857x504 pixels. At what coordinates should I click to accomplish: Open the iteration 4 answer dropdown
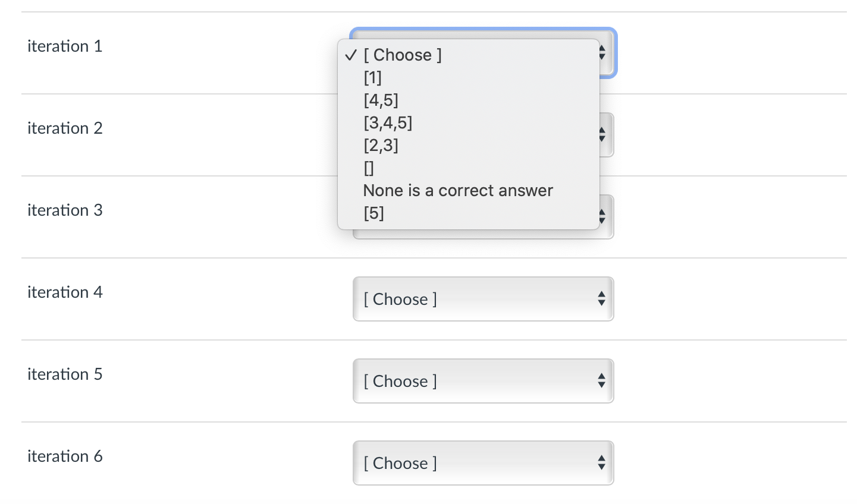(x=483, y=299)
